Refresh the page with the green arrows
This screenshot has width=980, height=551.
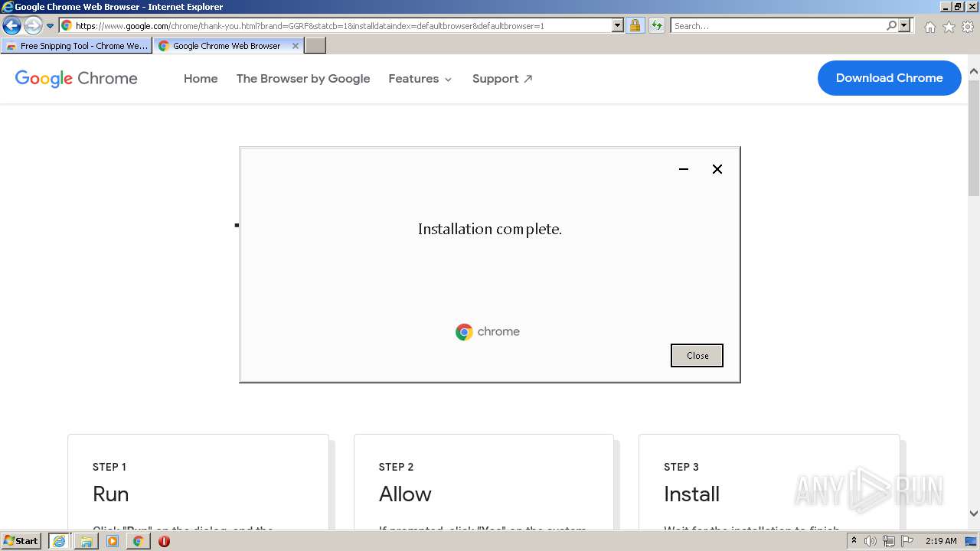pyautogui.click(x=657, y=25)
